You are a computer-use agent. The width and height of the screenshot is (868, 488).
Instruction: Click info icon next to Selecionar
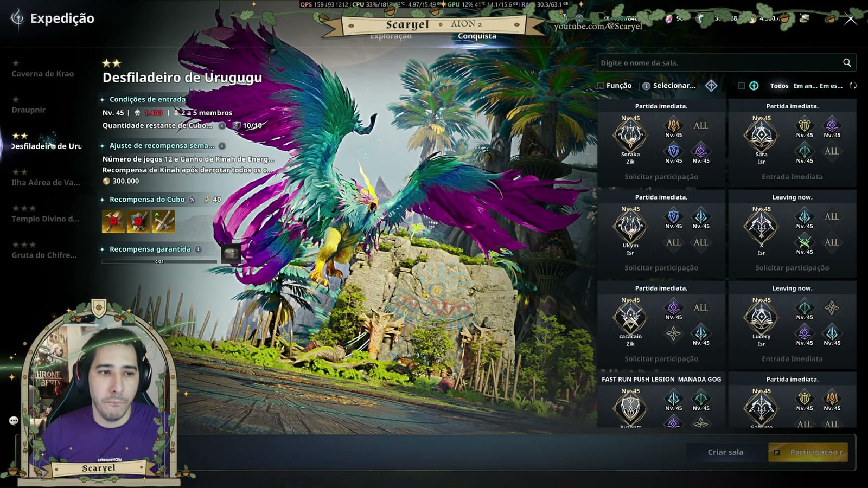(x=646, y=86)
